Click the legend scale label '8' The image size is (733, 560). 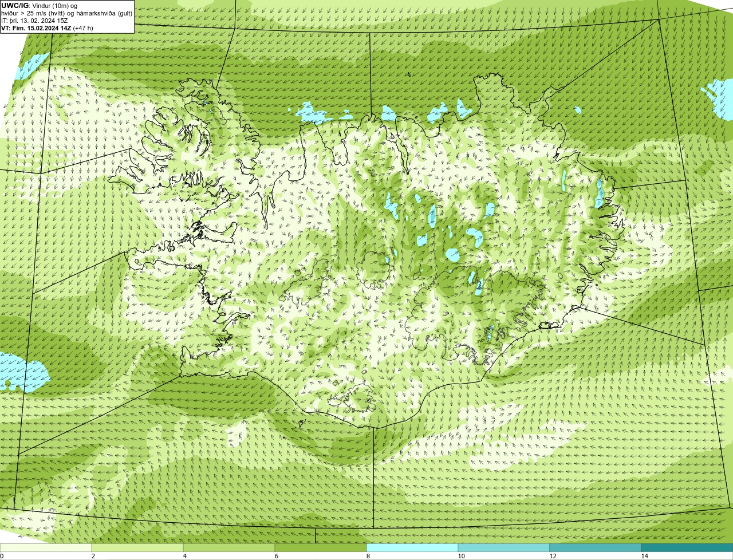[368, 556]
